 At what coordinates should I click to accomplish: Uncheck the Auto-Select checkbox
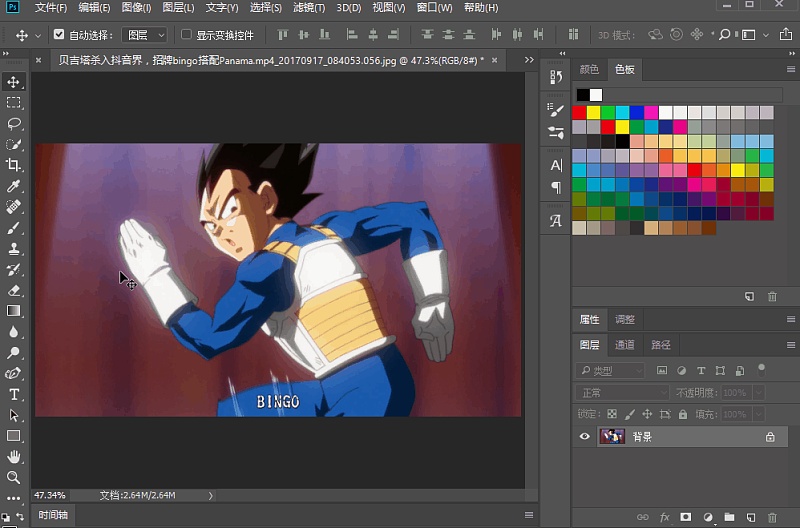click(59, 34)
